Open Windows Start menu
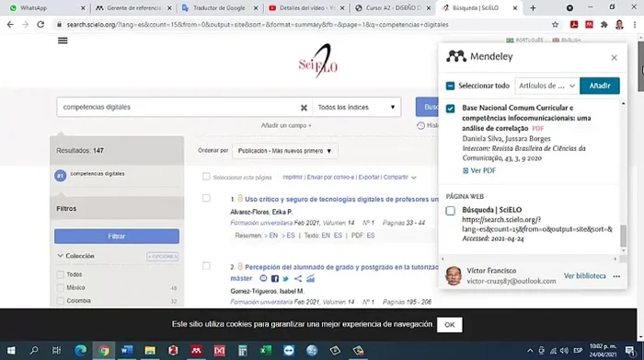The height and width of the screenshot is (360, 644). (x=11, y=351)
